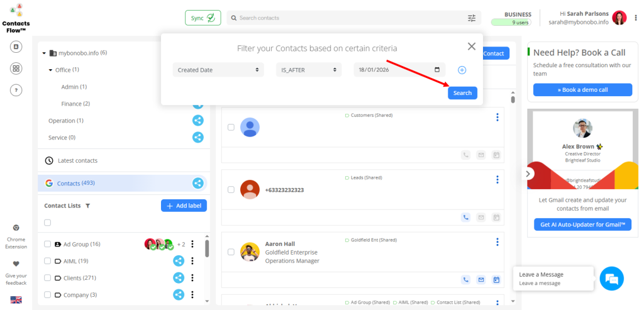
Task: Click phone icon on Aaron Hall's card
Action: [x=465, y=280]
